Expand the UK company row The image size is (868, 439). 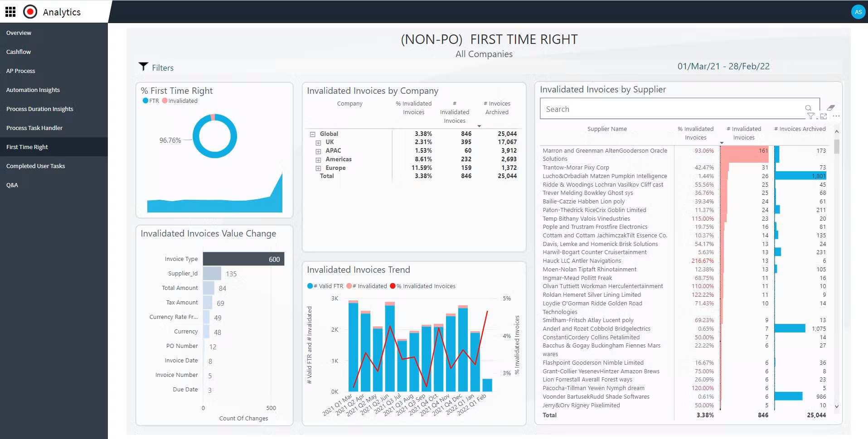[318, 143]
